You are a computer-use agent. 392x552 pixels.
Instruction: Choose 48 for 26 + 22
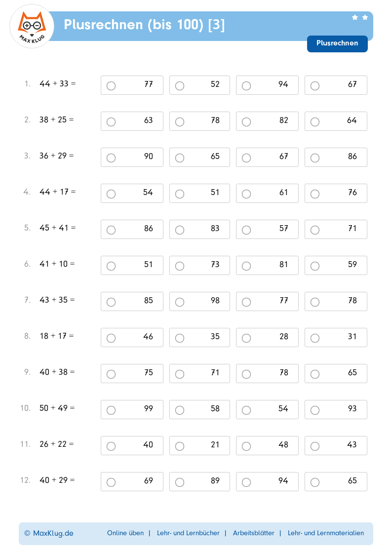(x=246, y=446)
